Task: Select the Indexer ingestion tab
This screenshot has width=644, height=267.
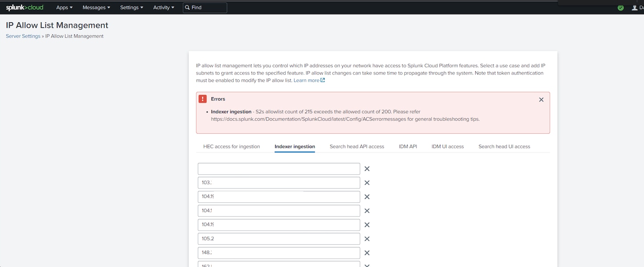Action: (295, 146)
